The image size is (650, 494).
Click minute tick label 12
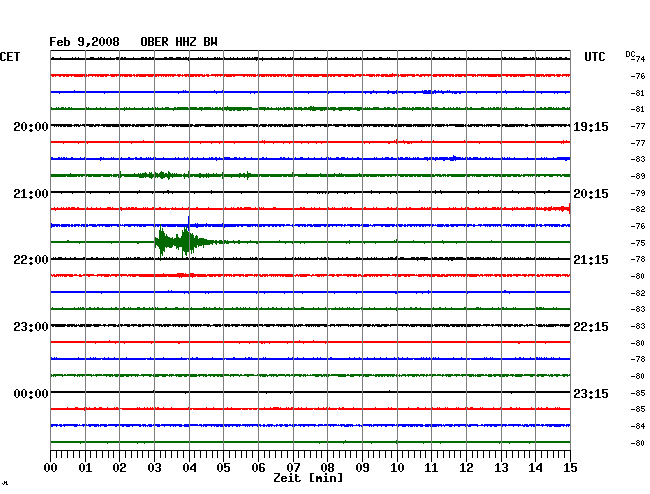466,467
